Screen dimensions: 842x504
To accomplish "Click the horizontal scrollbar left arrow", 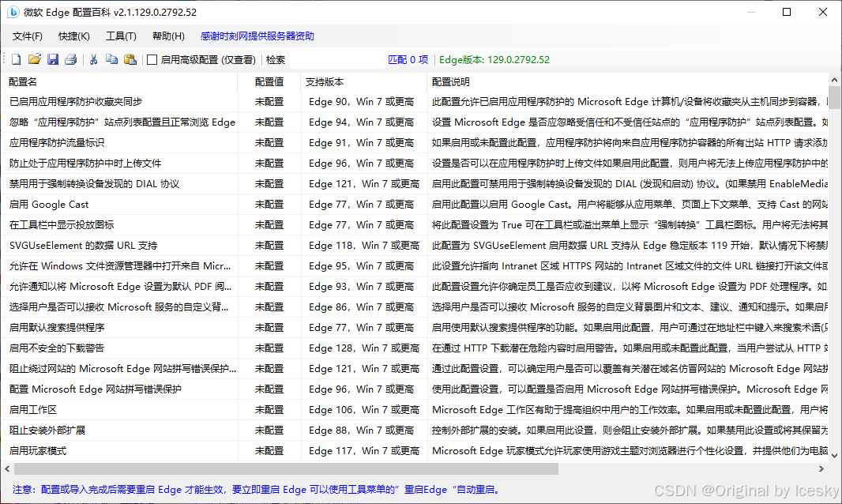I will coord(7,469).
